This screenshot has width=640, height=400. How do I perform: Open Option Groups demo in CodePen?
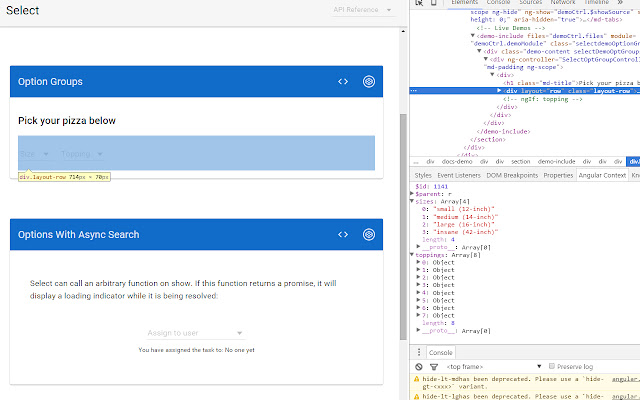(369, 82)
